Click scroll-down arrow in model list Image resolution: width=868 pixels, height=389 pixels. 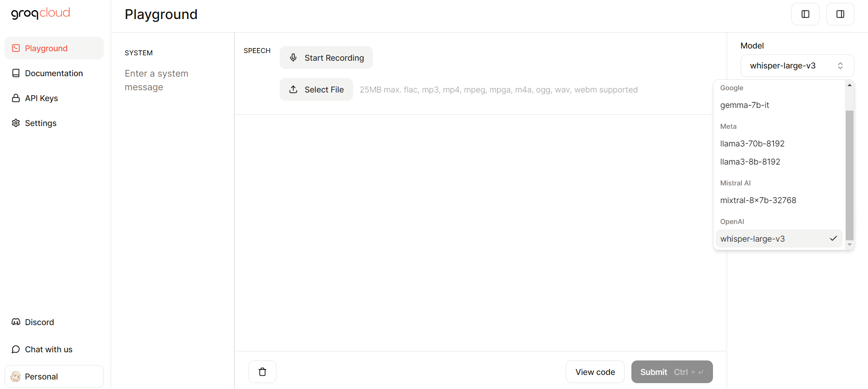(x=850, y=245)
